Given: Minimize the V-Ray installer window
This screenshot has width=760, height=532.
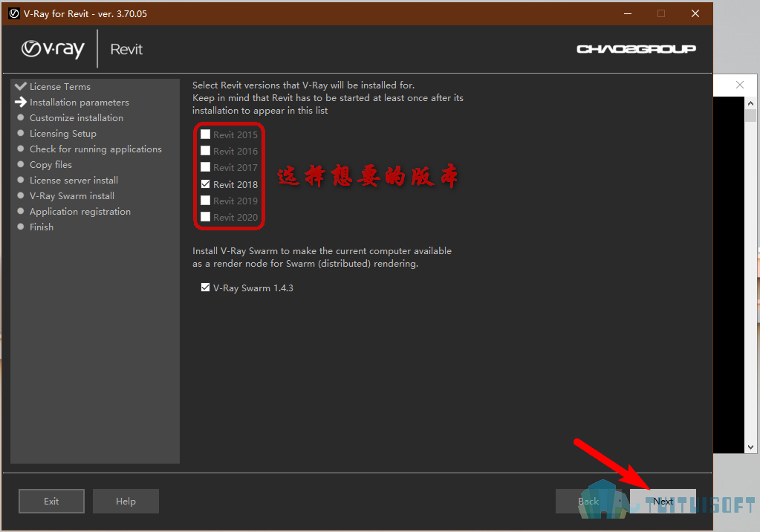Looking at the screenshot, I should pos(628,13).
